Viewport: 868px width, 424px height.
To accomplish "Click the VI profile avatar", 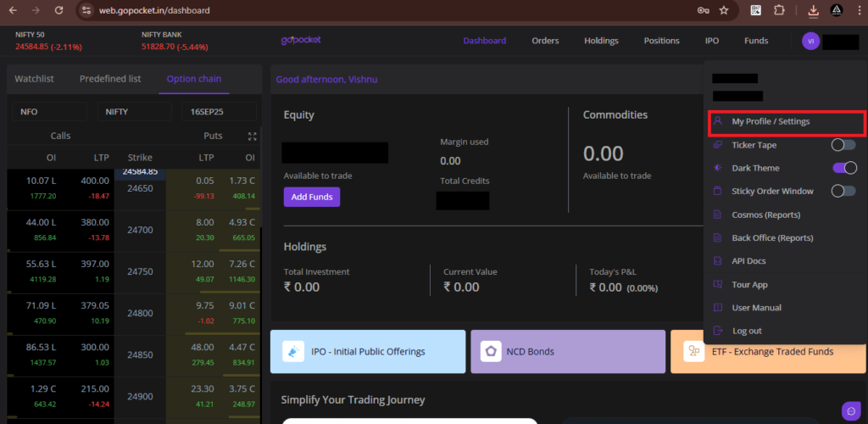I will click(x=810, y=41).
